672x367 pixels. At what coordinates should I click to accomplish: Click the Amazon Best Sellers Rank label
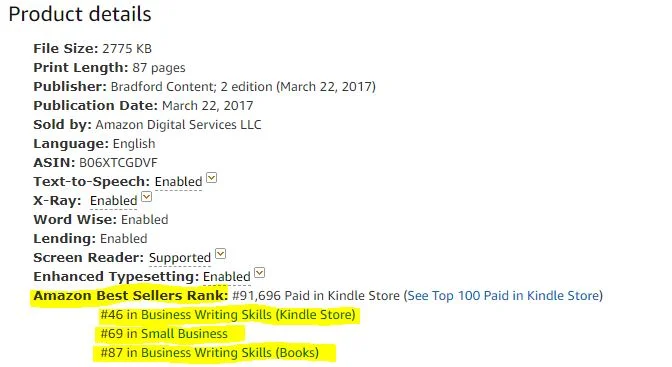tap(131, 295)
